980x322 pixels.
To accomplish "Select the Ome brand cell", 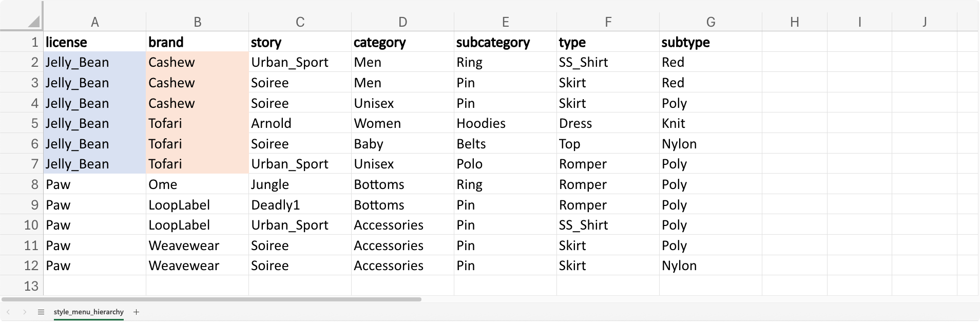I will point(197,184).
